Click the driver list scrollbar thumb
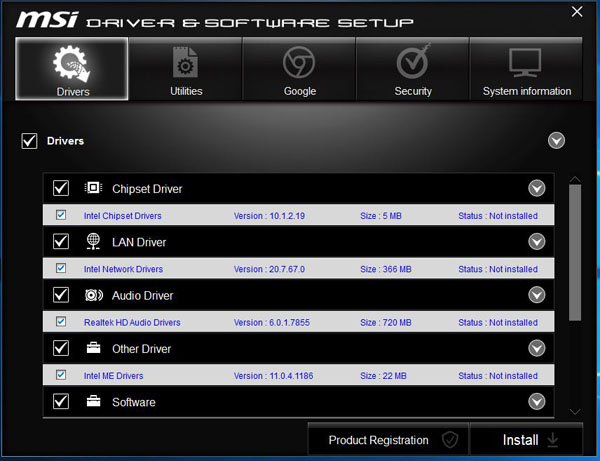The width and height of the screenshot is (600, 461). click(x=575, y=252)
